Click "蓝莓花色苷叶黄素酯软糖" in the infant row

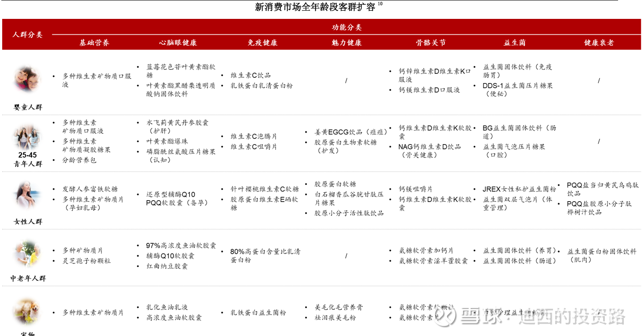coord(181,71)
